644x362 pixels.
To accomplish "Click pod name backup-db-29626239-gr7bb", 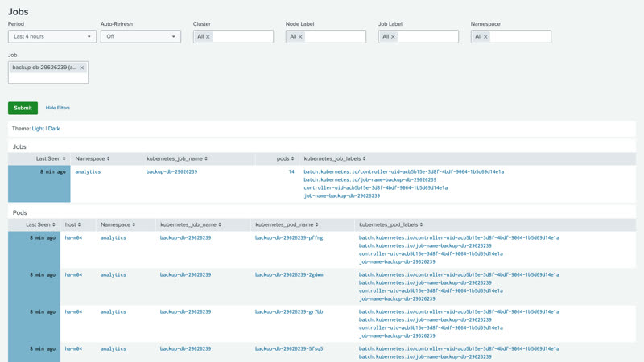I will click(289, 312).
